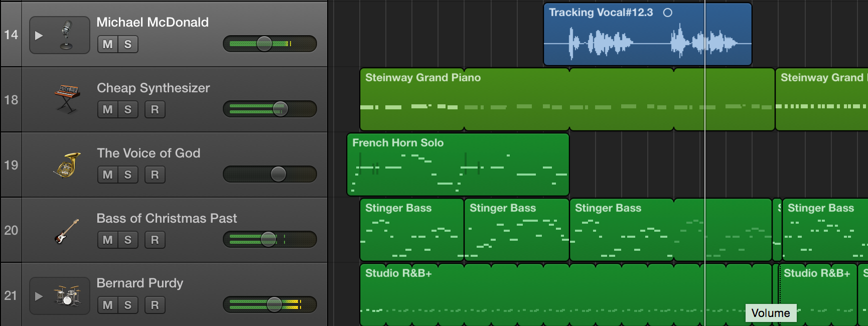Click the drum kit icon on Bernard Purdy
The height and width of the screenshot is (326, 868).
point(68,296)
